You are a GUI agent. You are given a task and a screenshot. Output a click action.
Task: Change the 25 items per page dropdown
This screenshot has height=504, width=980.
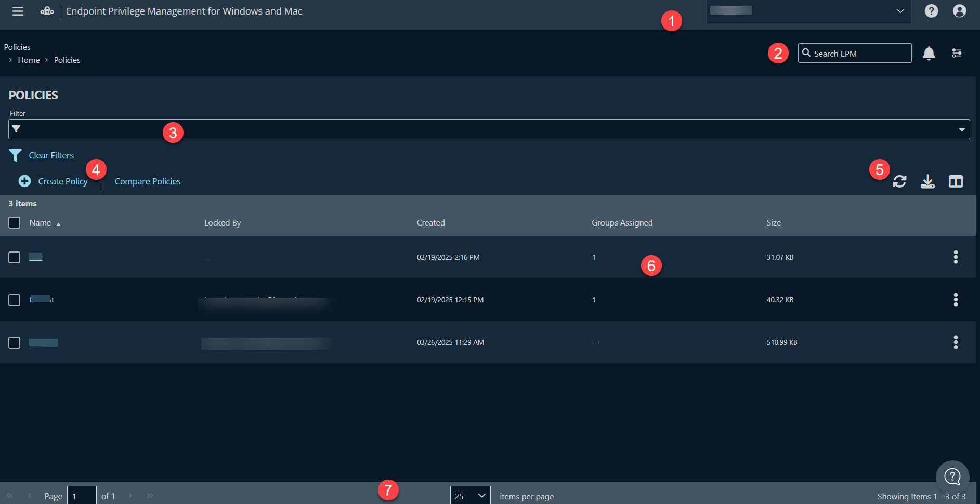tap(470, 496)
